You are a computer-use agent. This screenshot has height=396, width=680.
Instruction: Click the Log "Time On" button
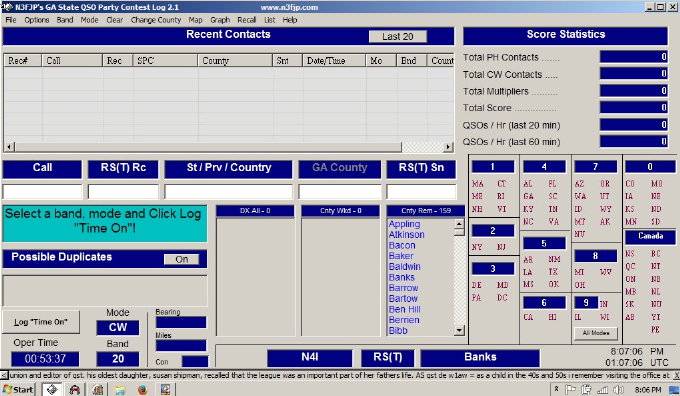click(41, 322)
